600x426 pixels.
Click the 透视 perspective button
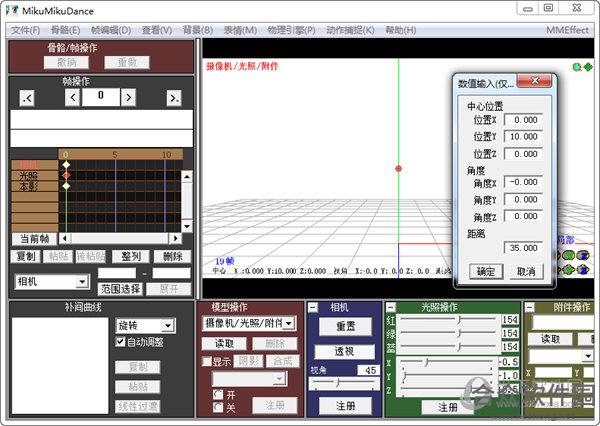[344, 351]
